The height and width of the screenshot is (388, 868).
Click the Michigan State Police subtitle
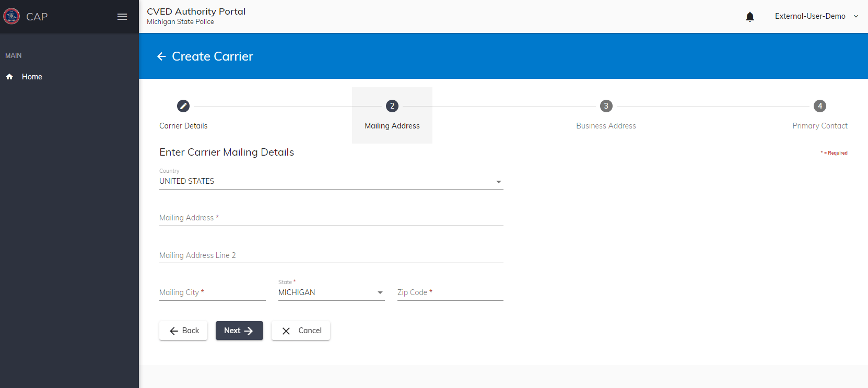point(180,22)
